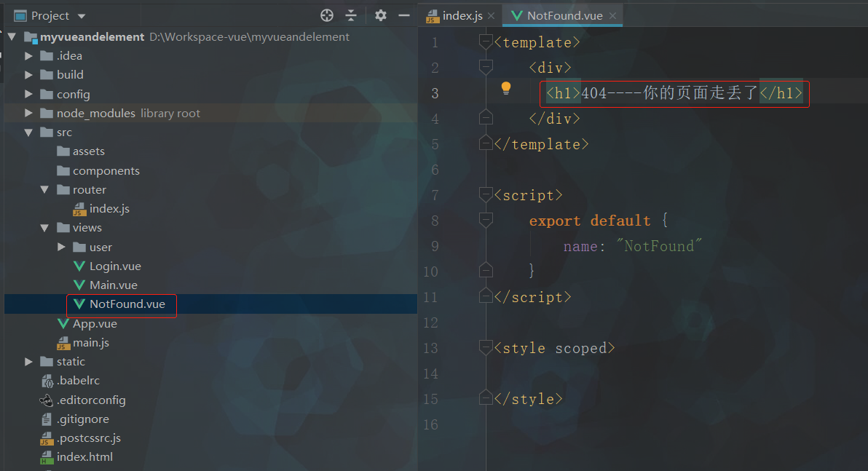
Task: Expand the user folder
Action: [x=61, y=247]
